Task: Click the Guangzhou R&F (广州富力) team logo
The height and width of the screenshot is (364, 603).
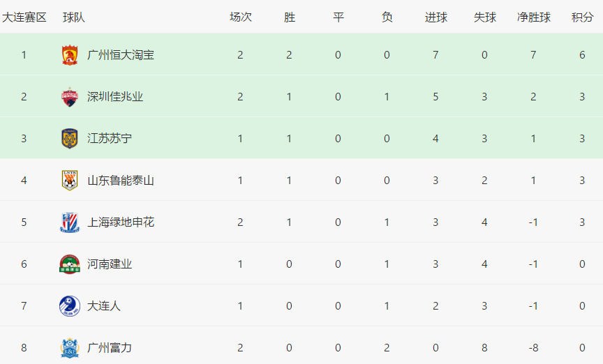Action: click(70, 347)
